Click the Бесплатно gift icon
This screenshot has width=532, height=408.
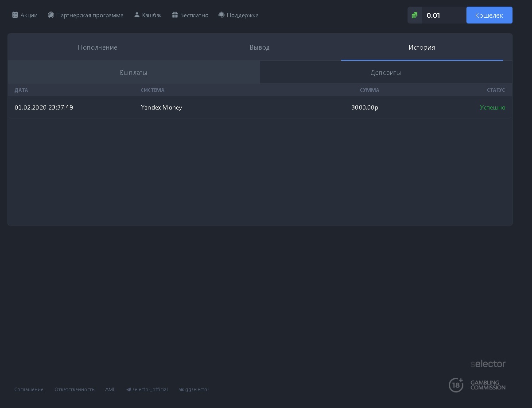175,15
